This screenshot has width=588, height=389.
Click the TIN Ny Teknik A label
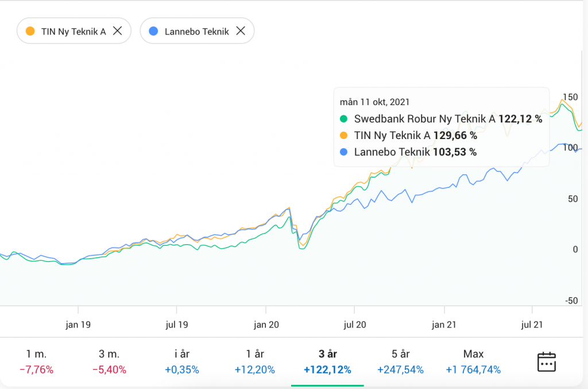coord(73,32)
